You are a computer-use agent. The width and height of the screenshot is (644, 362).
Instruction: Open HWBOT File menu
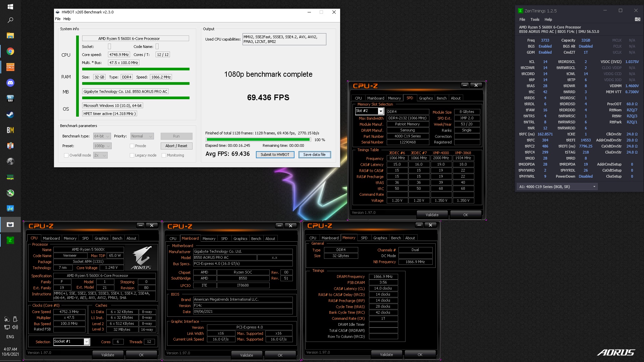pos(58,19)
